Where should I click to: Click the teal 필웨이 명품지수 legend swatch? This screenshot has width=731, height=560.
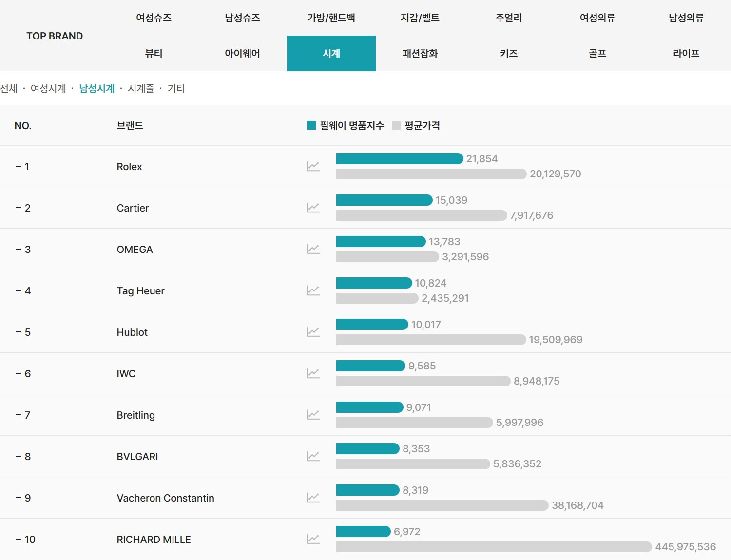click(311, 125)
